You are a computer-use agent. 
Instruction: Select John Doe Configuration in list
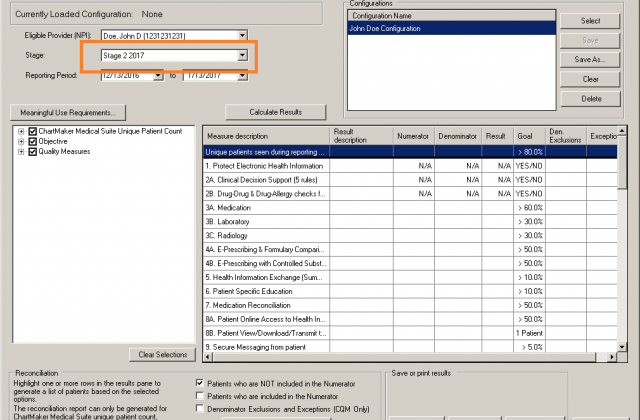pyautogui.click(x=387, y=28)
